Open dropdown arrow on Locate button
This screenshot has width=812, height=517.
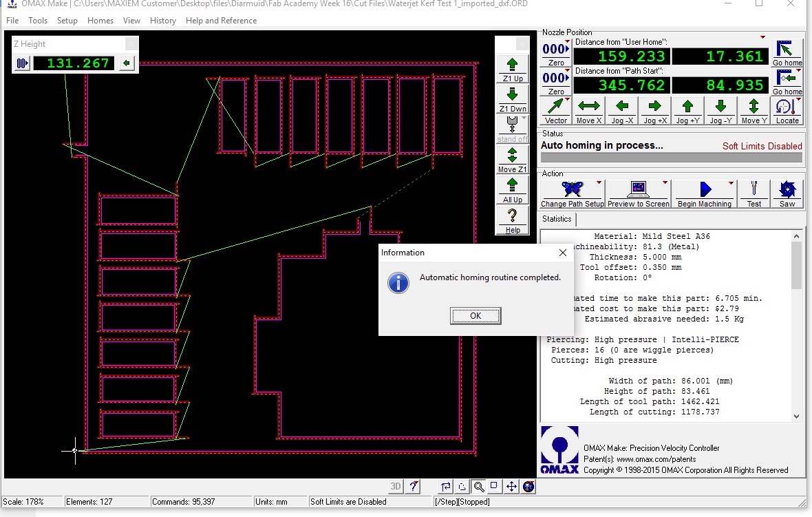tap(798, 100)
